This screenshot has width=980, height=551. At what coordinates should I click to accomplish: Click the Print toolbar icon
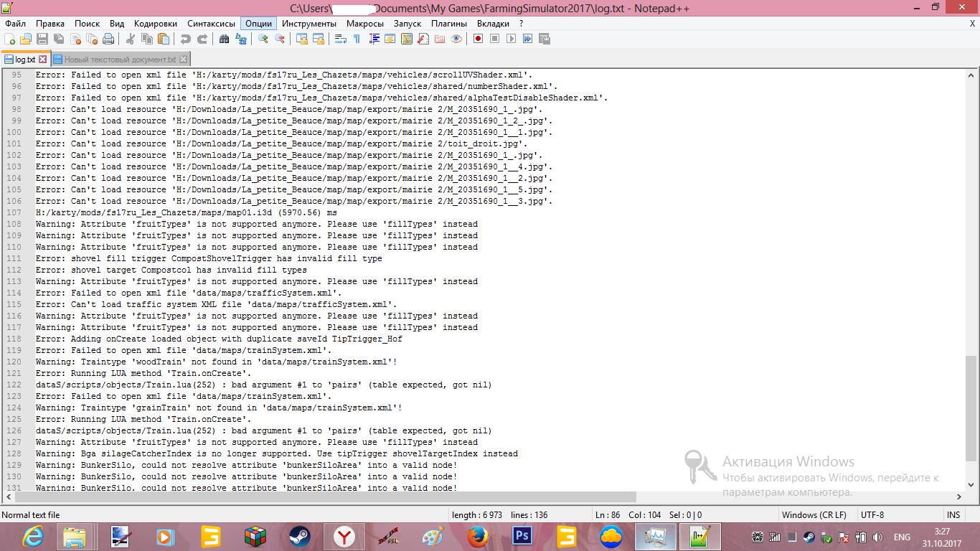[x=108, y=39]
